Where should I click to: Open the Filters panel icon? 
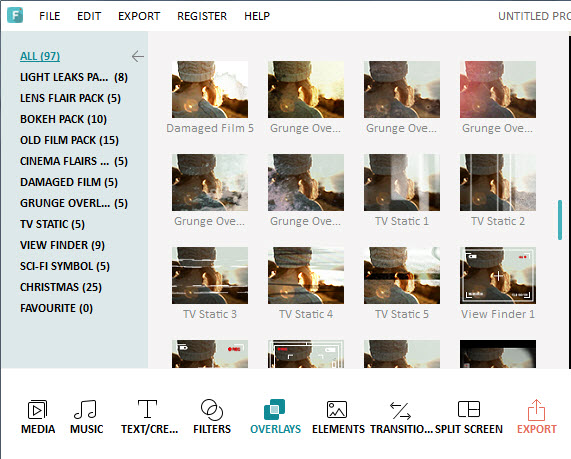pyautogui.click(x=212, y=409)
